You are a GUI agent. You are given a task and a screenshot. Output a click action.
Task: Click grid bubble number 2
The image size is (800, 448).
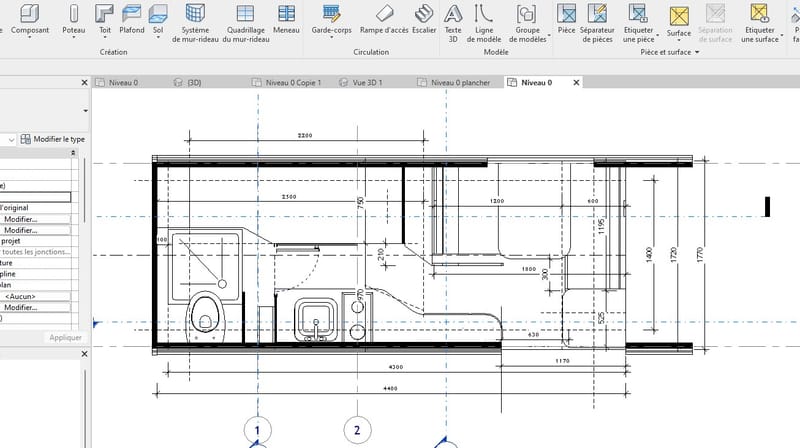coord(356,431)
